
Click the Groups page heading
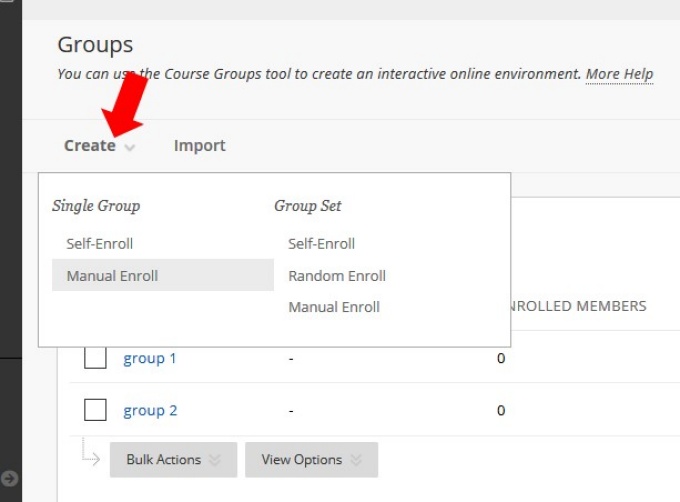click(95, 45)
